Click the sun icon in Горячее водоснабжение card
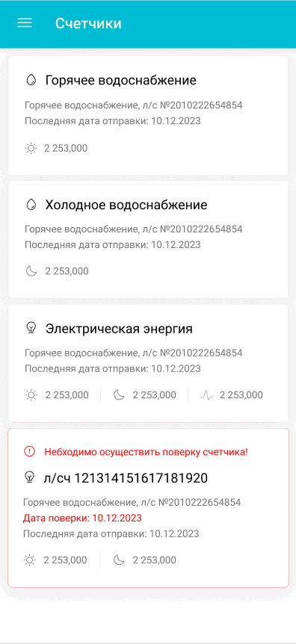Image resolution: width=296 pixels, height=644 pixels. pyautogui.click(x=31, y=148)
